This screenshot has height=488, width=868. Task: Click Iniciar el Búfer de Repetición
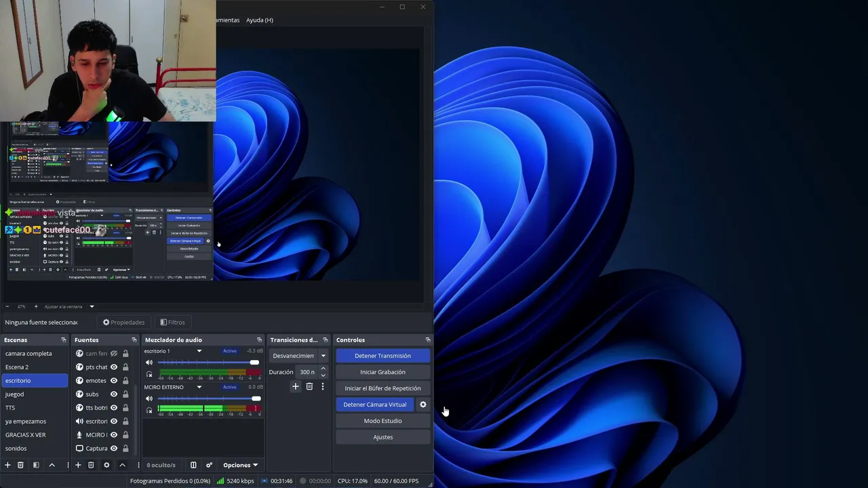[x=382, y=388]
